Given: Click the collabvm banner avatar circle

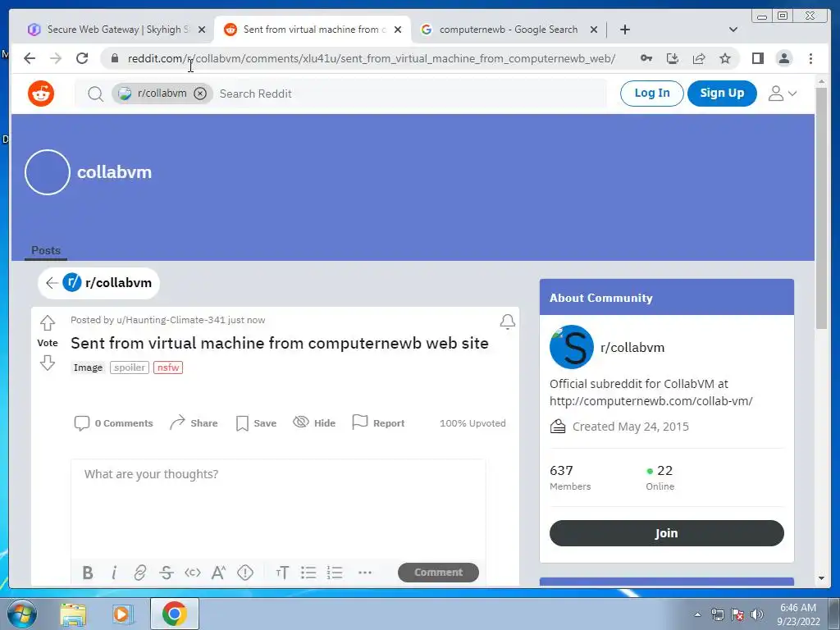Looking at the screenshot, I should click(x=48, y=172).
